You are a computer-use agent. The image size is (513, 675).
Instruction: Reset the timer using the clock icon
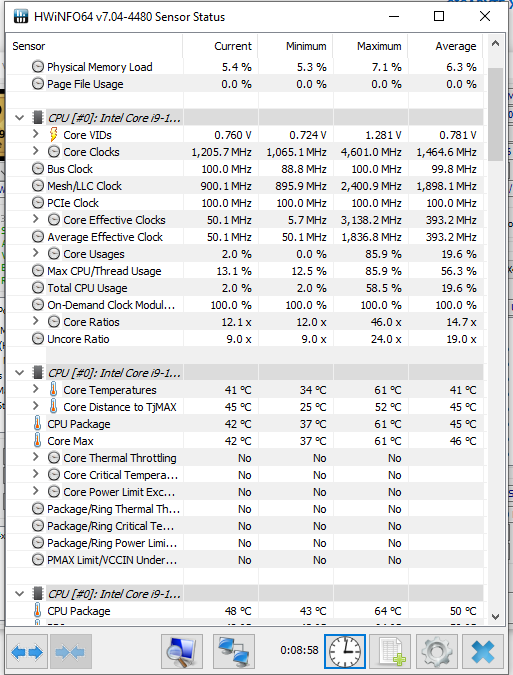(345, 652)
